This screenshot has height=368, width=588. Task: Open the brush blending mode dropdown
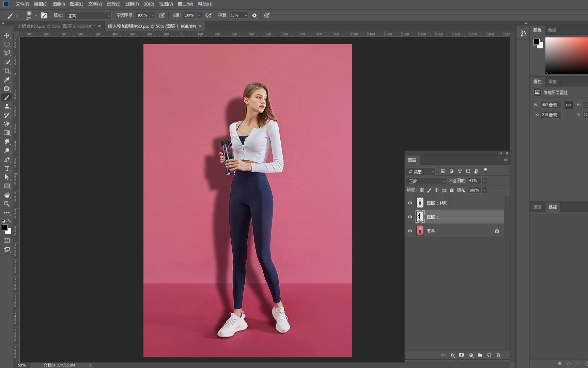pyautogui.click(x=89, y=16)
